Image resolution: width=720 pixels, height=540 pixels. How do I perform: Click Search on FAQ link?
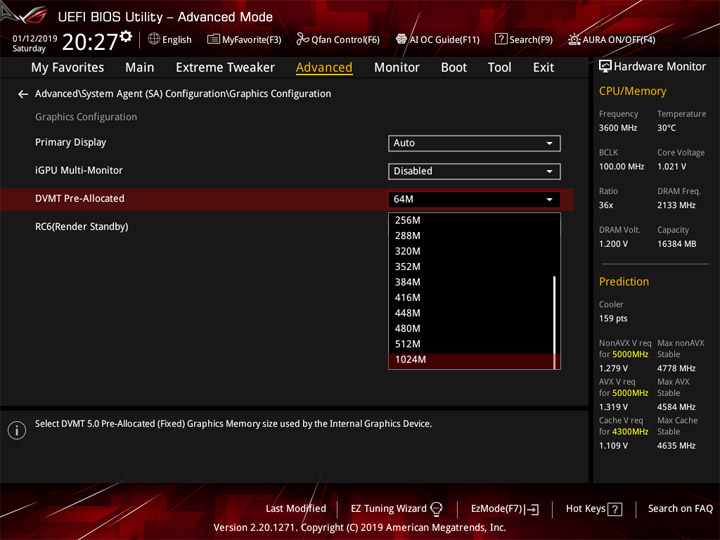[x=680, y=508]
